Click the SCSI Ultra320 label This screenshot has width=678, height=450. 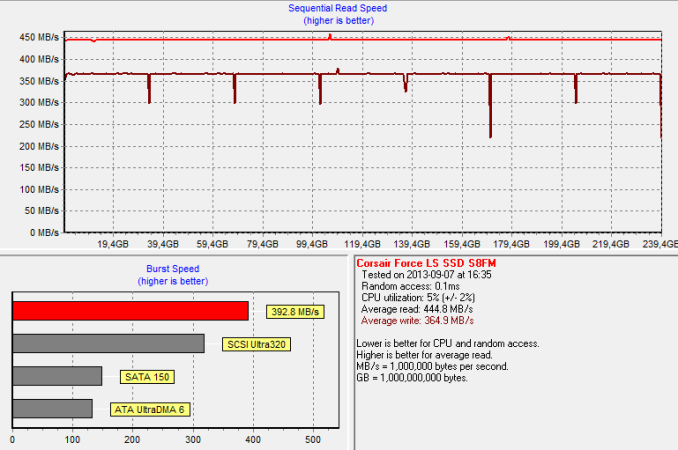pyautogui.click(x=256, y=345)
